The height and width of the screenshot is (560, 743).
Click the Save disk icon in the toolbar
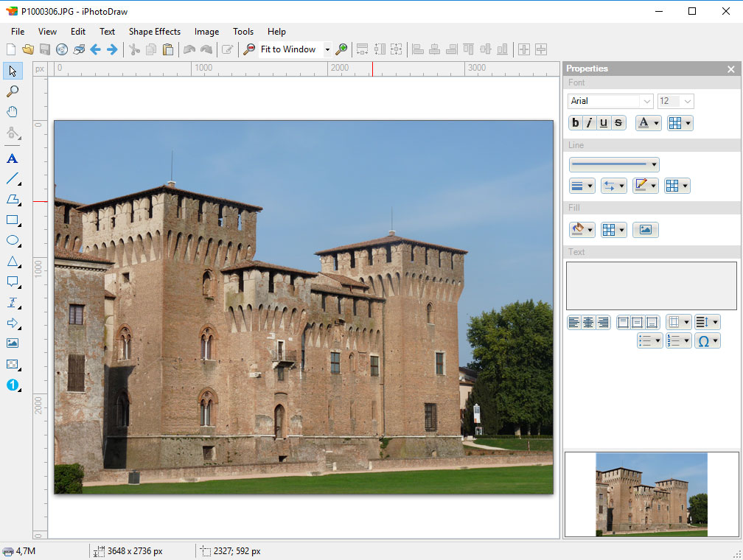45,49
